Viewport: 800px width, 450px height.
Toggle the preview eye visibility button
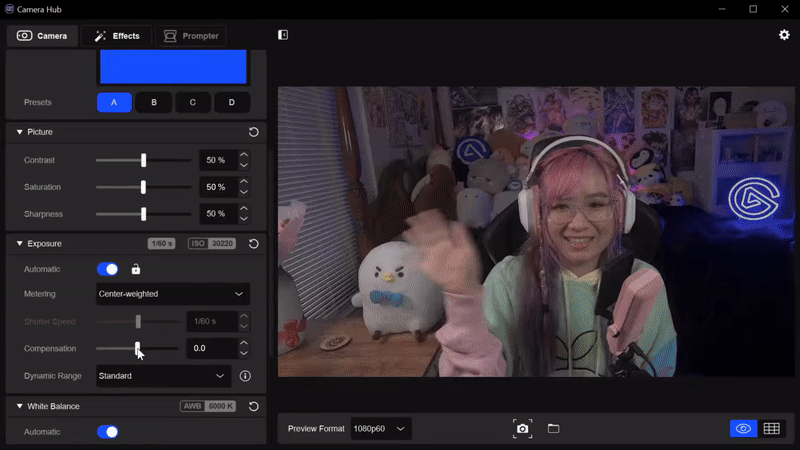coord(743,429)
